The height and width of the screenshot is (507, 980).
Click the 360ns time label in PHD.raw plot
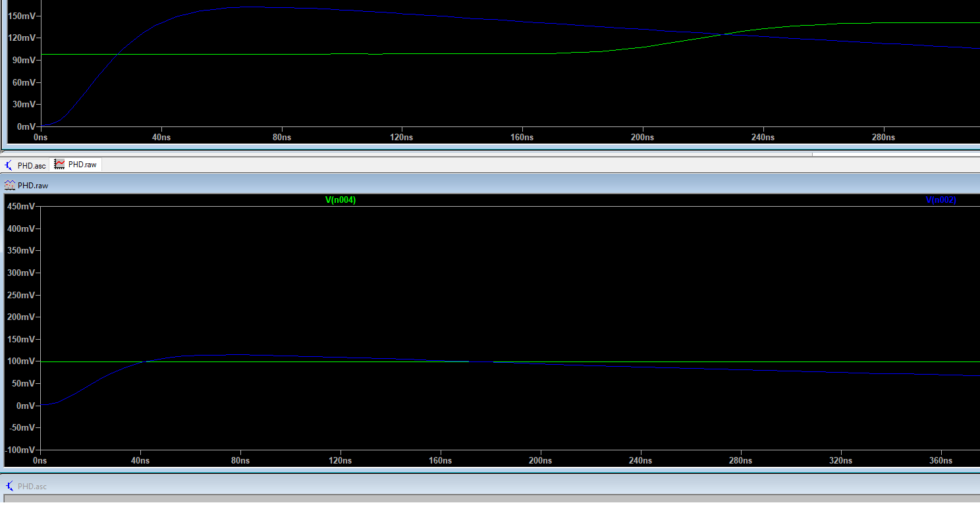point(940,461)
